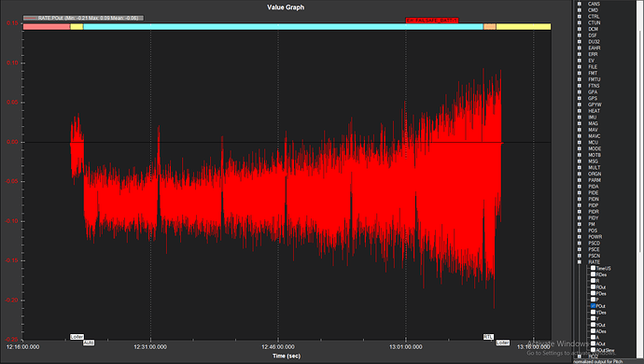Expand the CANS tree node

(x=580, y=4)
